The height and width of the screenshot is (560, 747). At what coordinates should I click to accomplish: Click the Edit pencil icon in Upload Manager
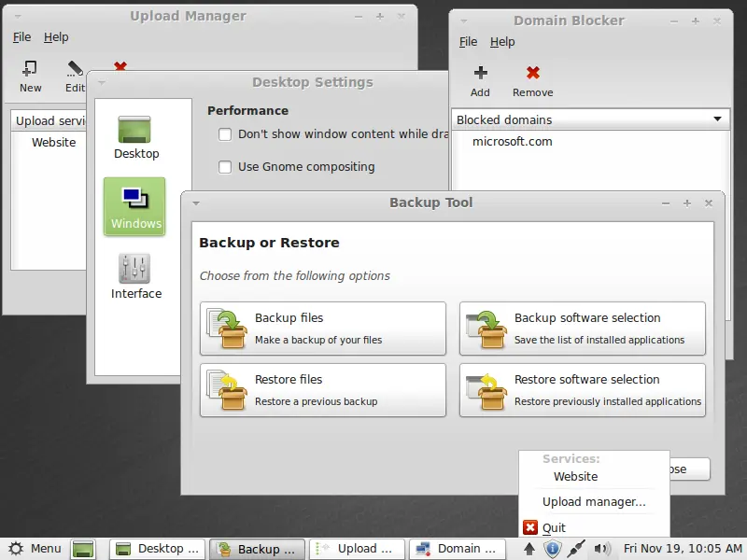tap(75, 68)
